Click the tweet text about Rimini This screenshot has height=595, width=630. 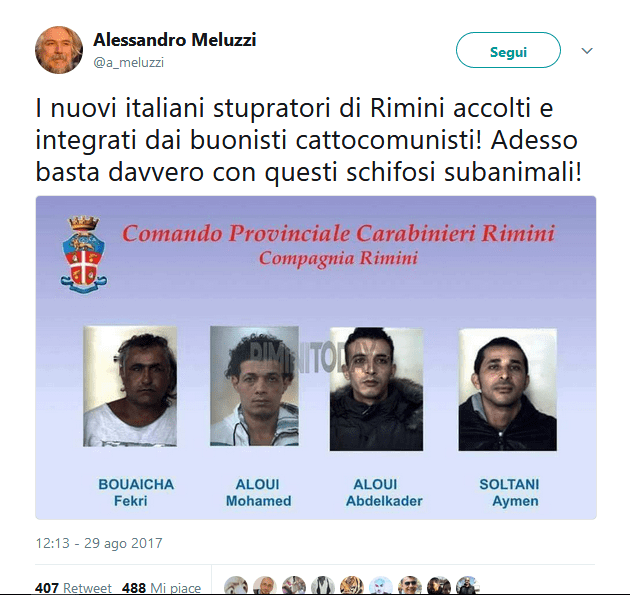(309, 141)
